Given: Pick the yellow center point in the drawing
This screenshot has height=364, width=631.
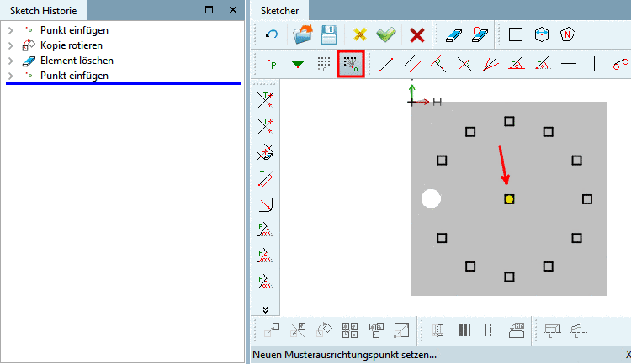Looking at the screenshot, I should 509,199.
